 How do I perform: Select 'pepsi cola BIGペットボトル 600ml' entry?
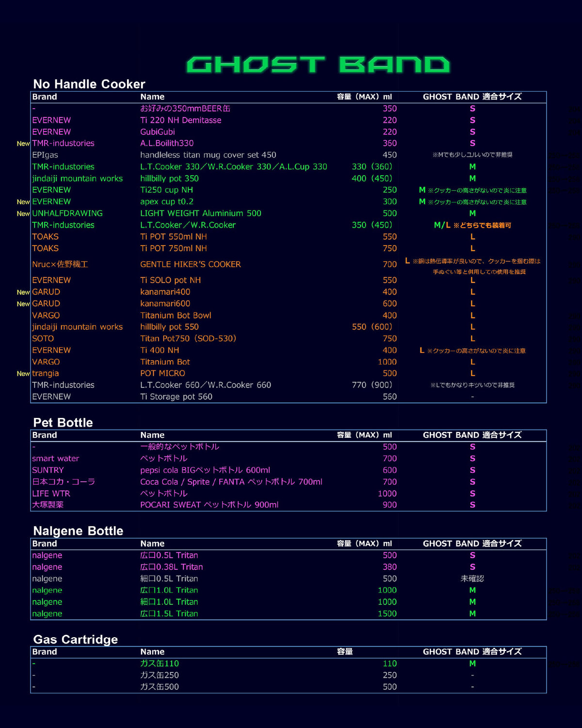pyautogui.click(x=205, y=470)
